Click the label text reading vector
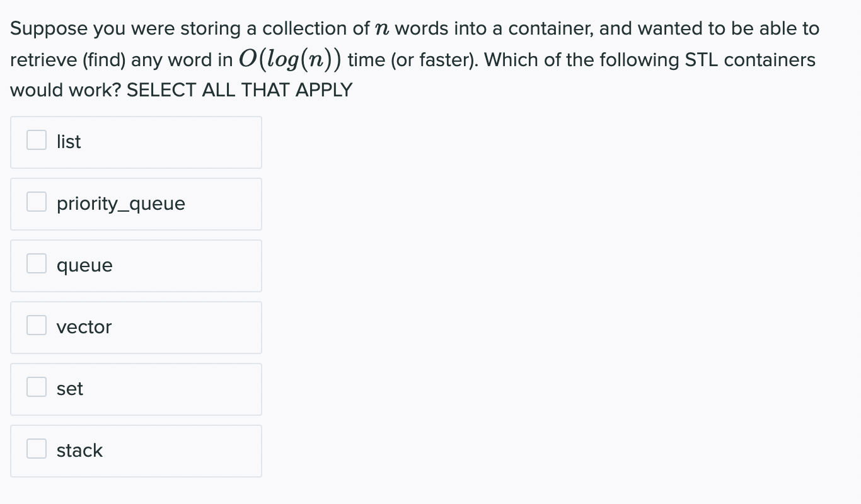861x504 pixels. coord(84,327)
